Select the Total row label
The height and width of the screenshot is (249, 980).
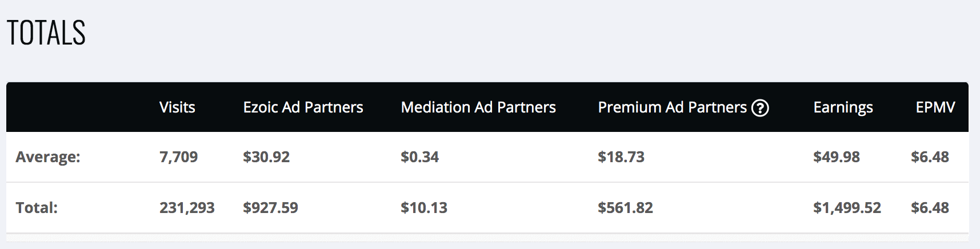click(x=37, y=207)
